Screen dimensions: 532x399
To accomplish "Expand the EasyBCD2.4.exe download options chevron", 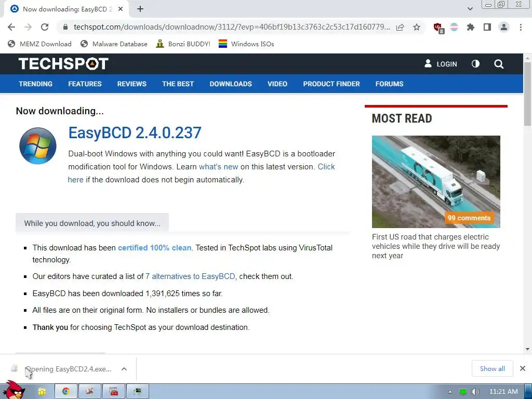I will [124, 369].
